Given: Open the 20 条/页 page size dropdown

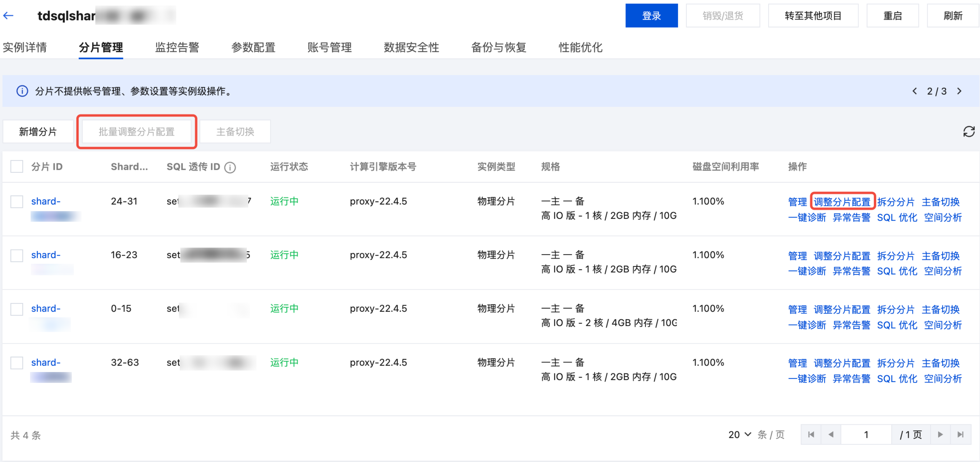Looking at the screenshot, I should tap(740, 435).
